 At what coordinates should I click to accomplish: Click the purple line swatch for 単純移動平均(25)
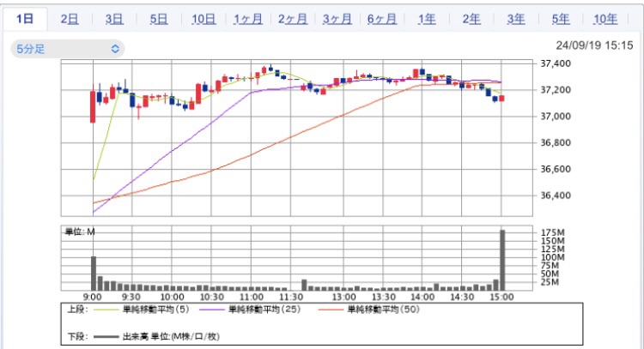212,310
